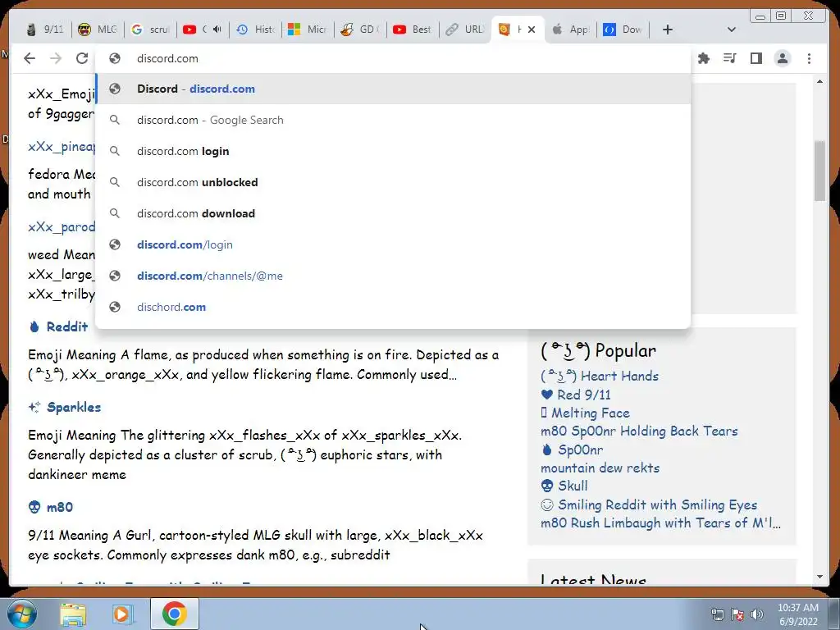Screen dimensions: 840x630
Task: Open the Action Center flag tray icon
Action: point(737,614)
